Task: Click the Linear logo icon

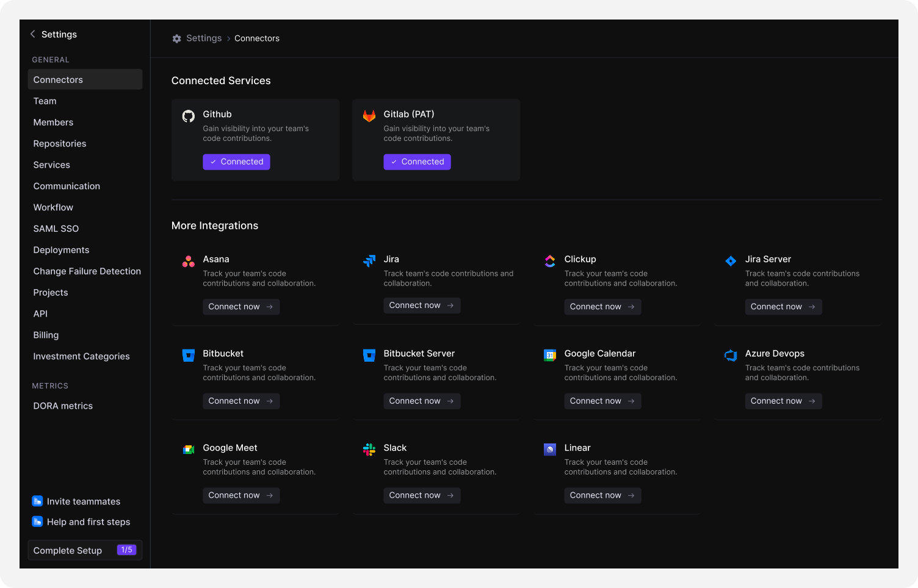Action: pyautogui.click(x=550, y=450)
